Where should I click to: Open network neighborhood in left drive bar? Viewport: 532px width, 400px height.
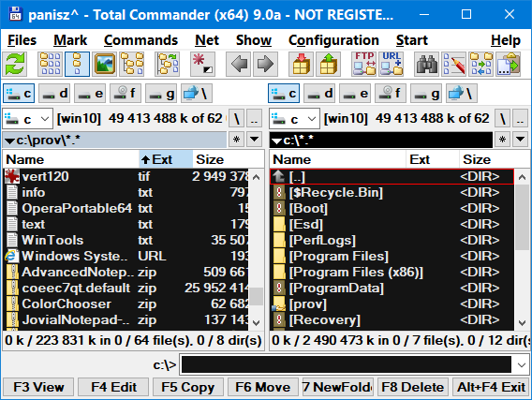pos(197,94)
